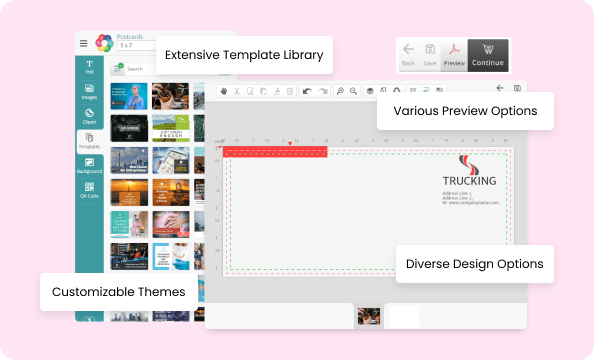
Task: Select the sunset with small boat template
Action: click(129, 193)
